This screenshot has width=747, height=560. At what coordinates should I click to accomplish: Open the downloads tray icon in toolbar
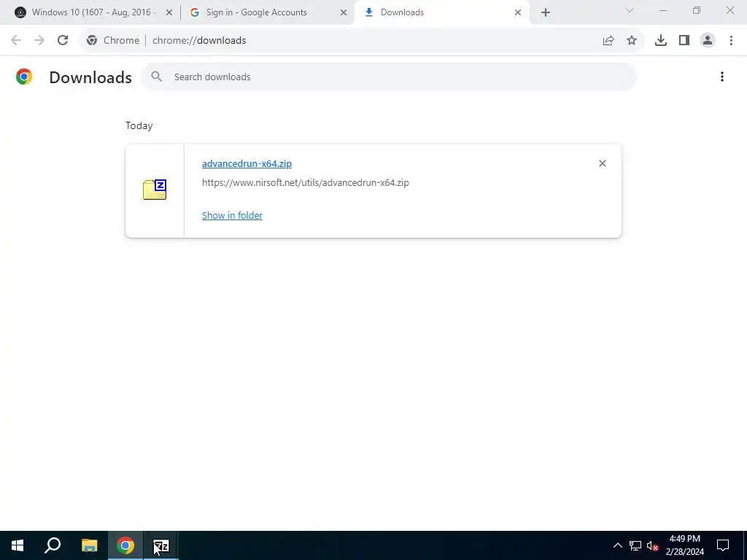pyautogui.click(x=661, y=41)
